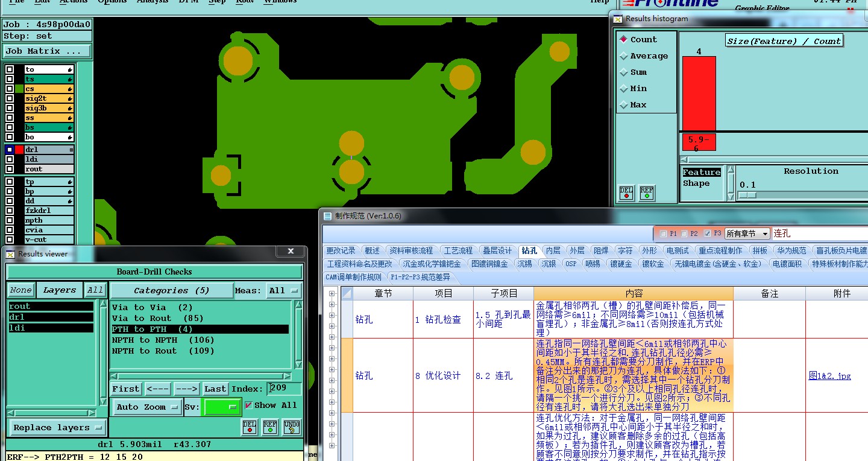Open 钻孔 tab

pyautogui.click(x=529, y=250)
